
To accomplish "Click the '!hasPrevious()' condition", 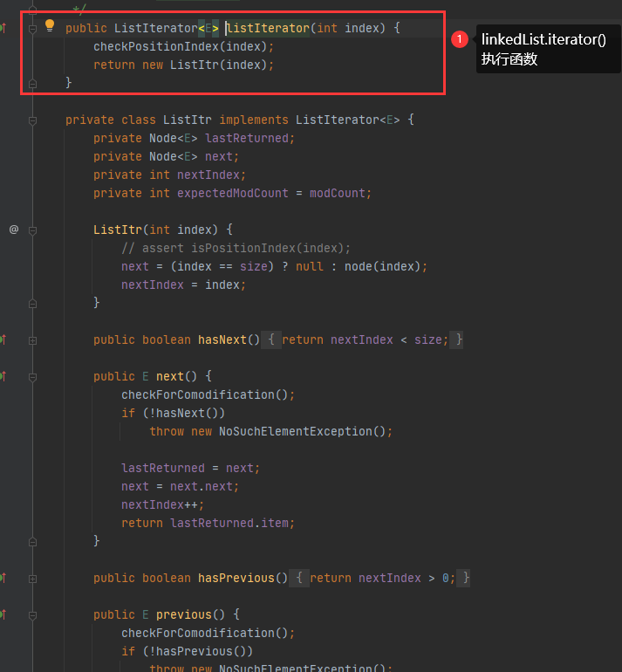I will [197, 651].
